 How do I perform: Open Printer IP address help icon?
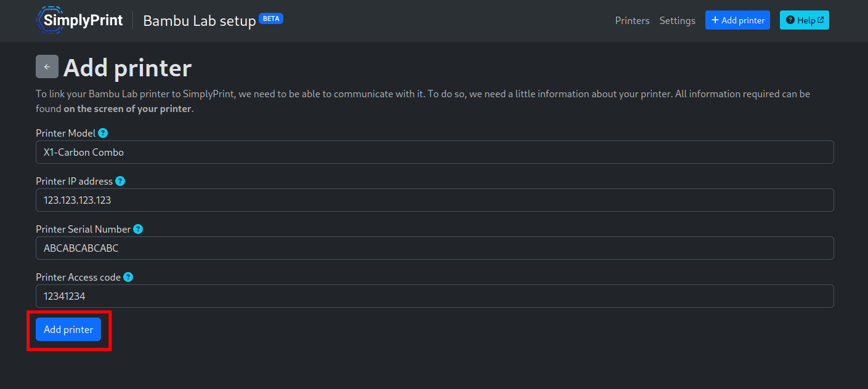pos(120,181)
